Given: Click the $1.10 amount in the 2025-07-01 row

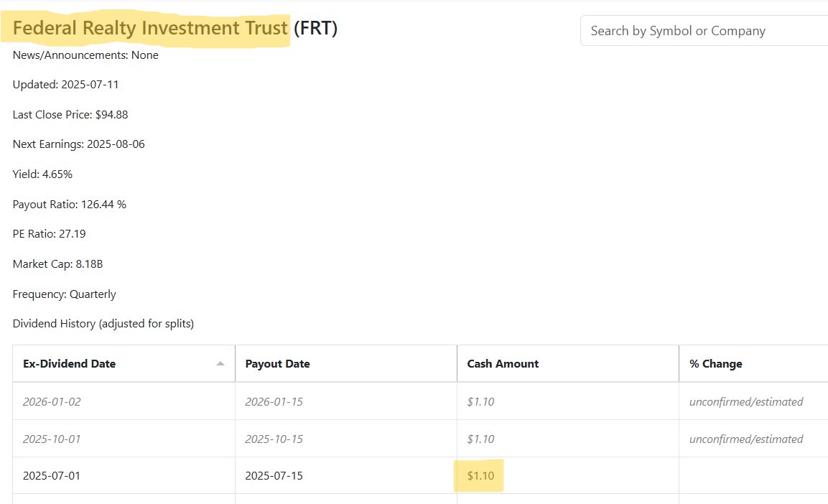Looking at the screenshot, I should point(480,475).
